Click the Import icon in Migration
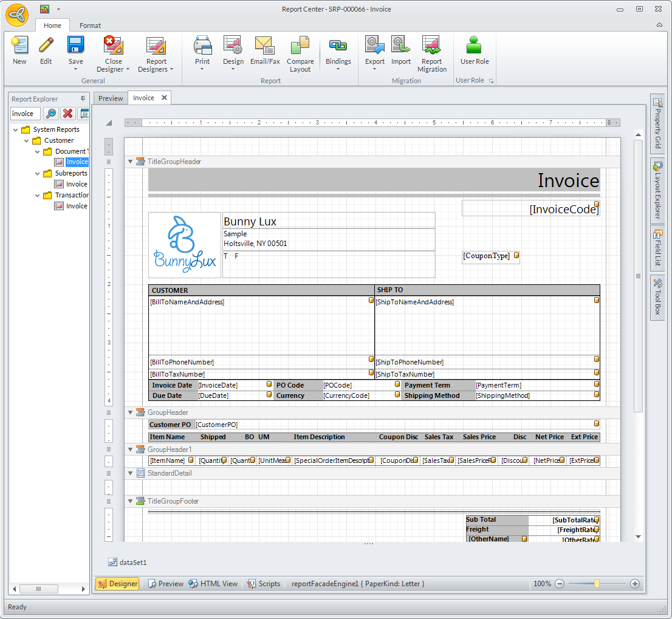Viewport: 672px width, 619px height. click(x=400, y=46)
